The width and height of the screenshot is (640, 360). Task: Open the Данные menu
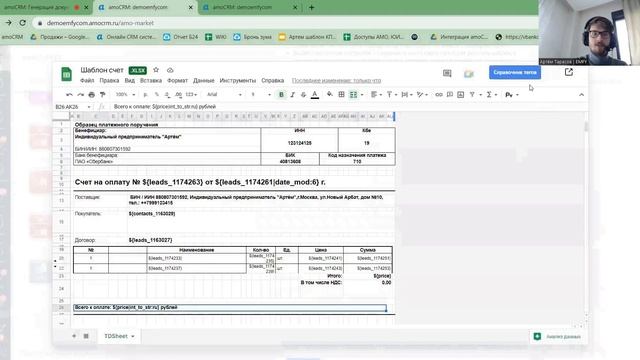click(204, 80)
